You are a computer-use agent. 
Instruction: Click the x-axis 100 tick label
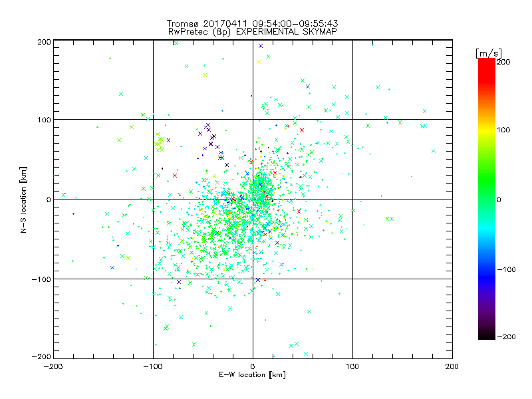(352, 366)
